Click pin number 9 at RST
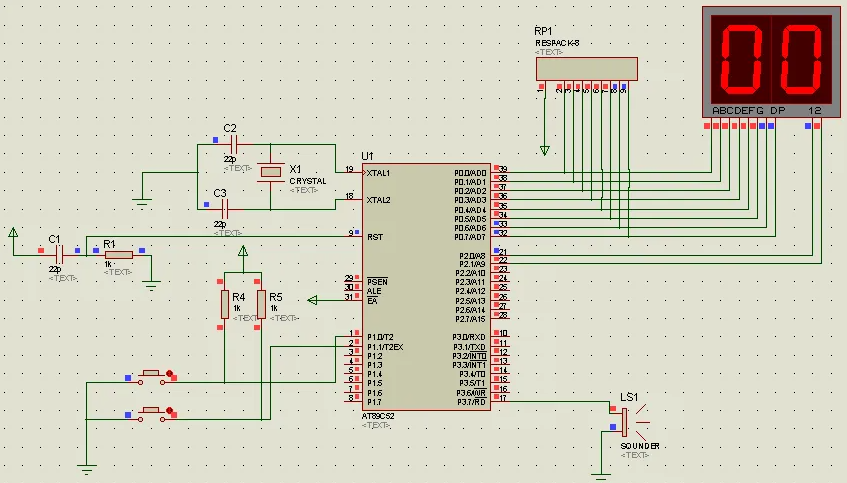This screenshot has height=483, width=847. [351, 233]
